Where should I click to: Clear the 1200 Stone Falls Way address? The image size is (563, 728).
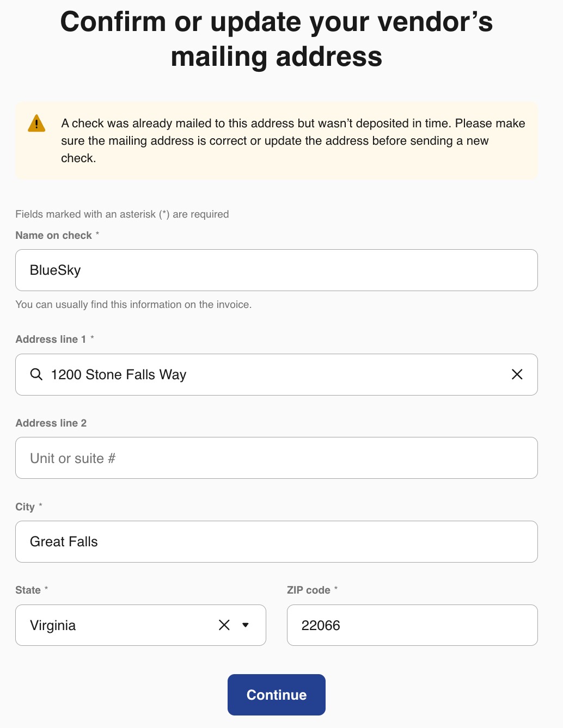pyautogui.click(x=517, y=374)
